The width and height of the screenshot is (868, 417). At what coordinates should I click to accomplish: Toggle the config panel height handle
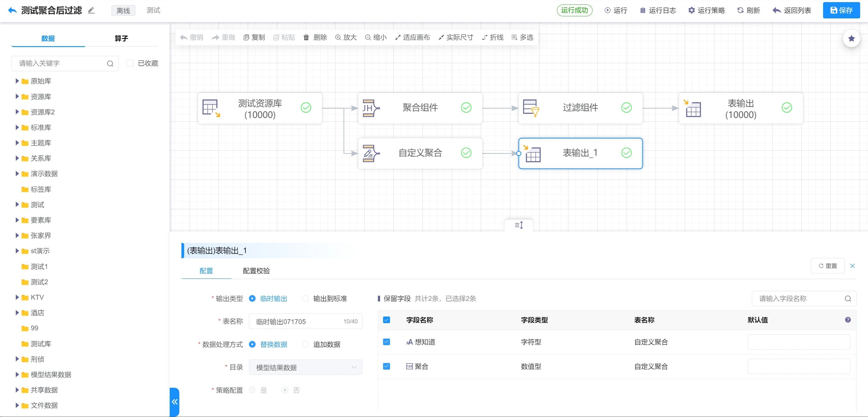pyautogui.click(x=519, y=225)
